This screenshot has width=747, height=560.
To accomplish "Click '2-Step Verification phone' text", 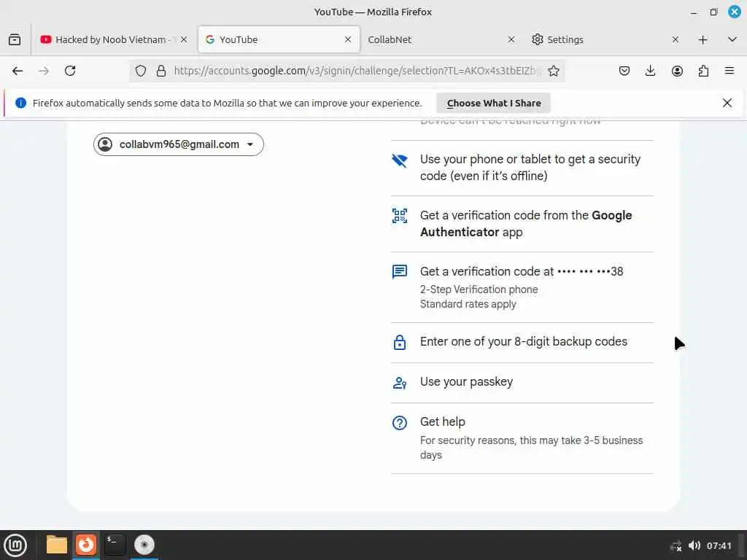I will [479, 289].
